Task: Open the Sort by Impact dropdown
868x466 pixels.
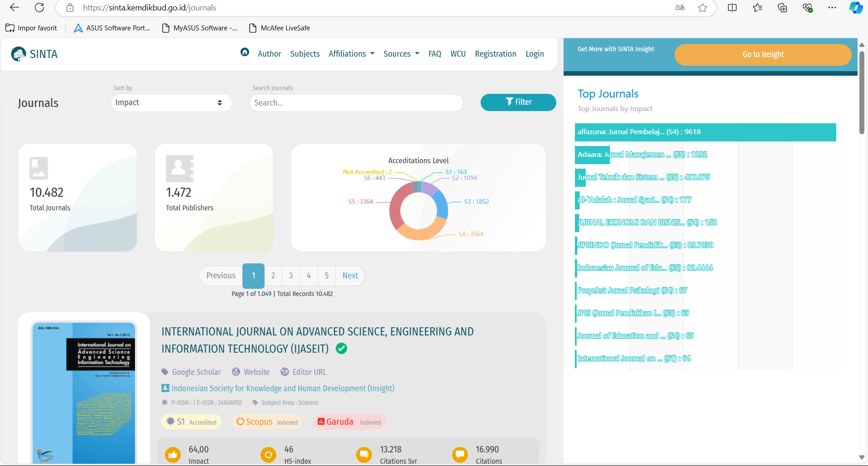Action: pyautogui.click(x=171, y=103)
